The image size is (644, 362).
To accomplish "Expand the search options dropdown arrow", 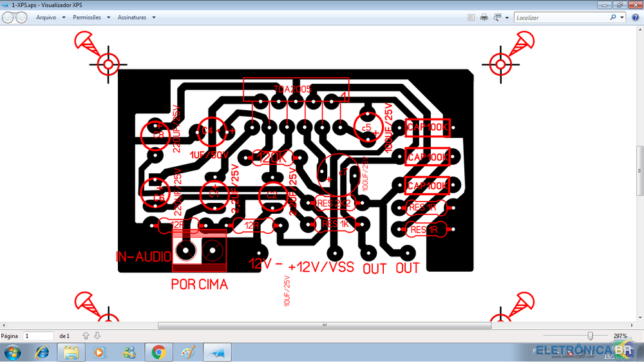I will pos(623,18).
